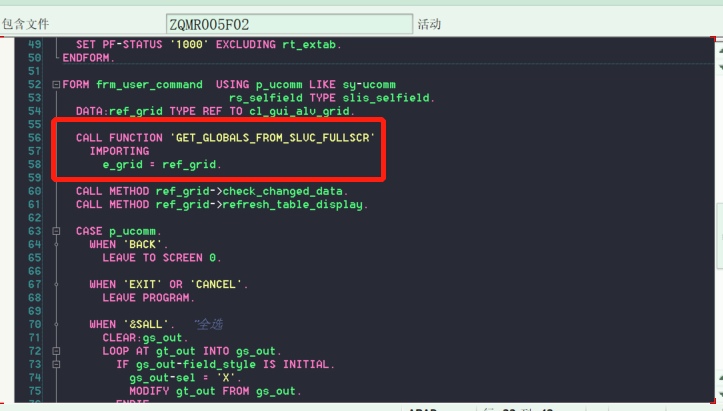Click the CLEAR:gs_out. statement
Screen dimensions: 723x411
tap(145, 338)
